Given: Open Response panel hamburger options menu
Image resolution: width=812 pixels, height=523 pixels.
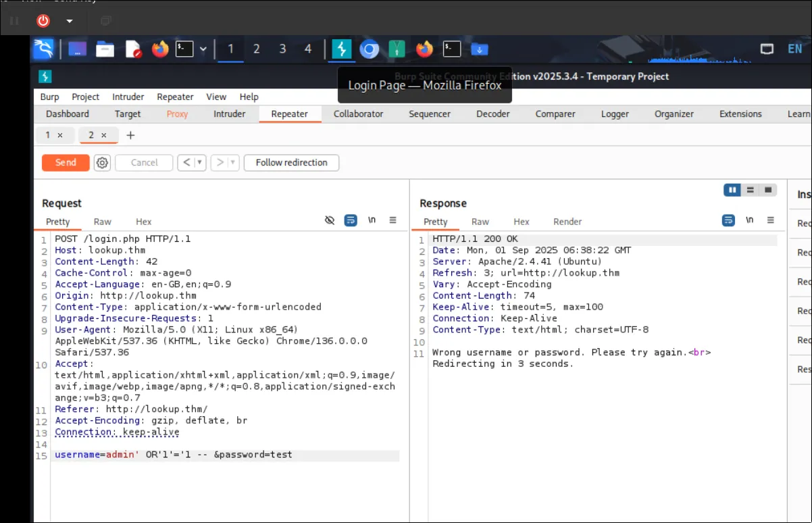Looking at the screenshot, I should coord(770,220).
